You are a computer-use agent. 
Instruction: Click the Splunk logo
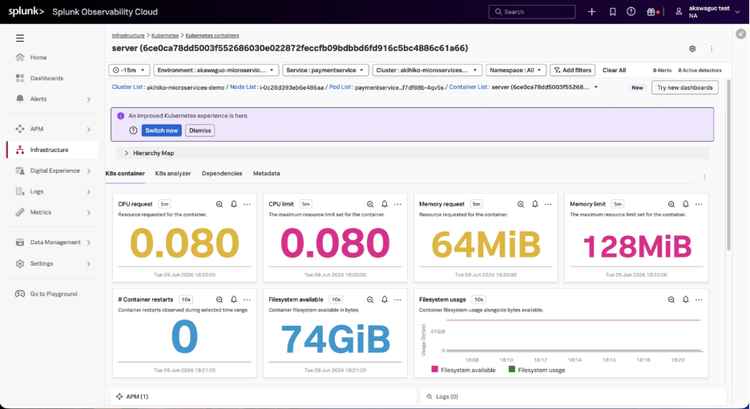26,11
